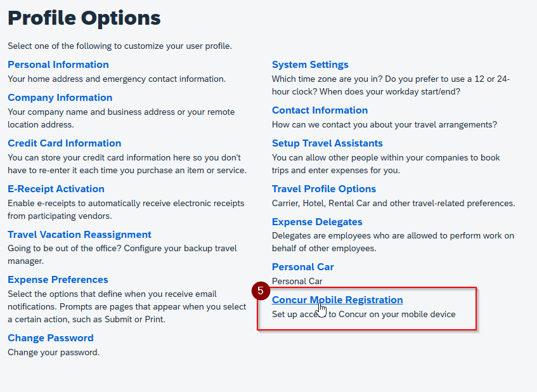Click the 'Change your password.' description text
Image resolution: width=537 pixels, height=392 pixels.
[x=54, y=352]
